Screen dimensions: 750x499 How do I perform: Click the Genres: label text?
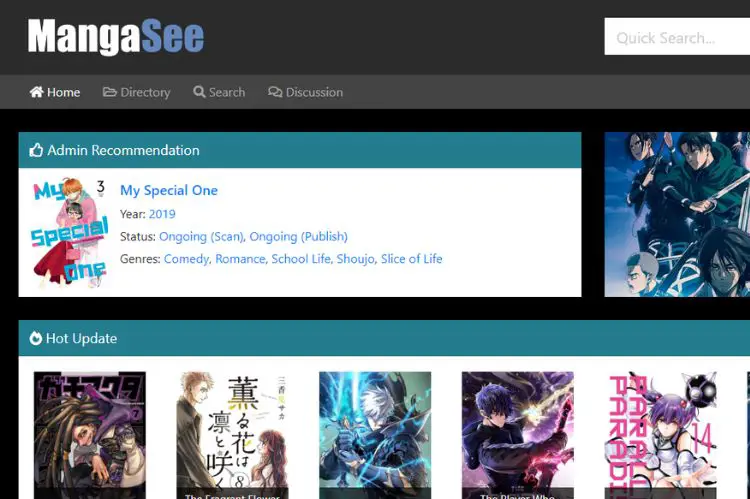(x=140, y=259)
